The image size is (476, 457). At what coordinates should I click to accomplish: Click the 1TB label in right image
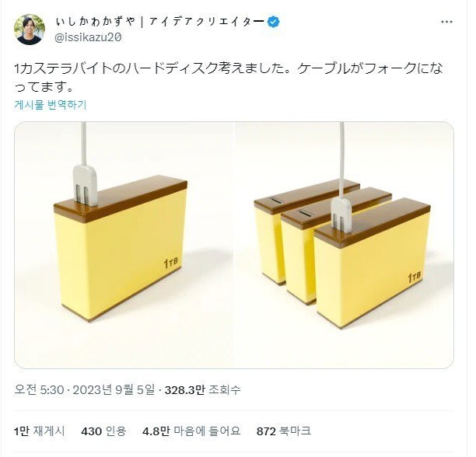[x=415, y=277]
